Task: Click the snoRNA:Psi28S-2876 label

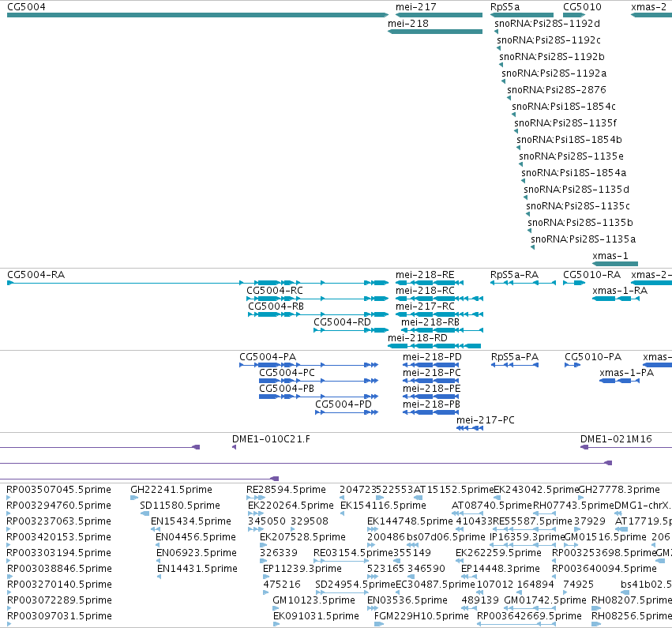Action: [x=556, y=90]
